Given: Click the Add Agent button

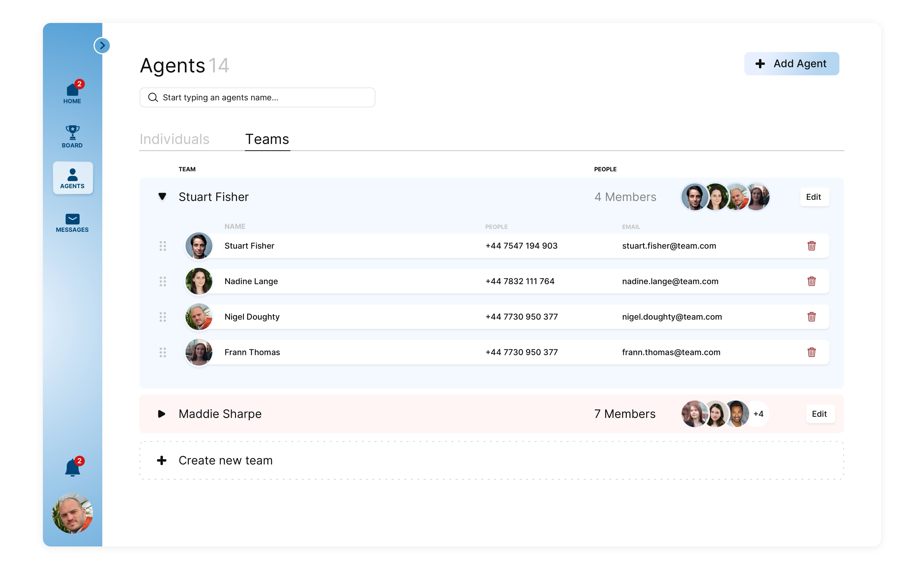Looking at the screenshot, I should tap(791, 64).
